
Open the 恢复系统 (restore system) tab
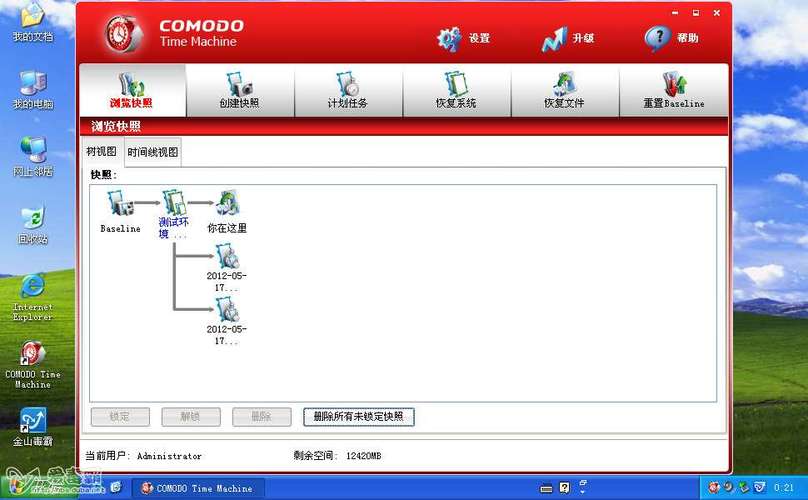point(457,90)
